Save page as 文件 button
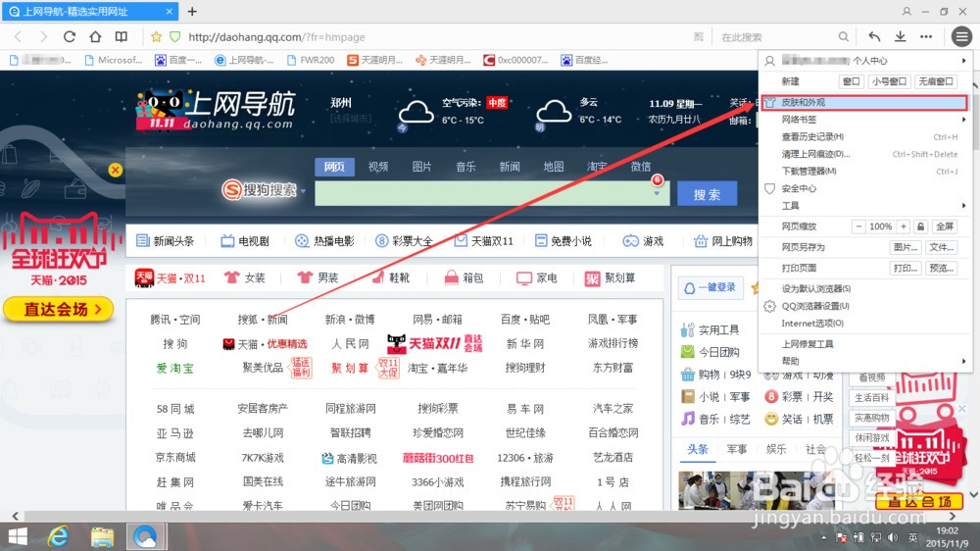The width and height of the screenshot is (980, 551). click(941, 247)
